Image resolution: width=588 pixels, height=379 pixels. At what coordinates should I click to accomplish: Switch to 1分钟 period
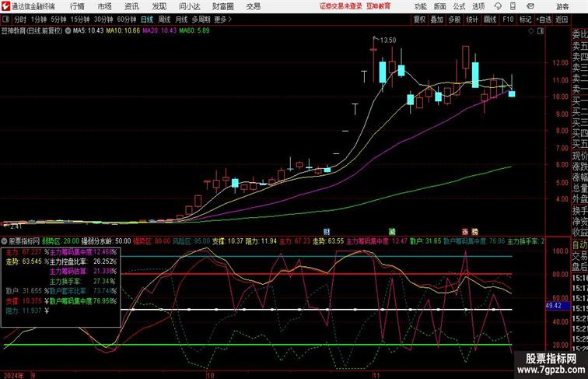(x=39, y=19)
